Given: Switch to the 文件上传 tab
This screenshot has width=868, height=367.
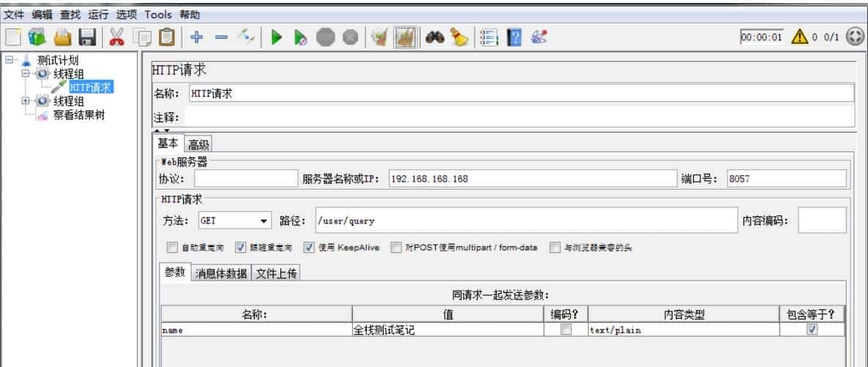Looking at the screenshot, I should [276, 273].
